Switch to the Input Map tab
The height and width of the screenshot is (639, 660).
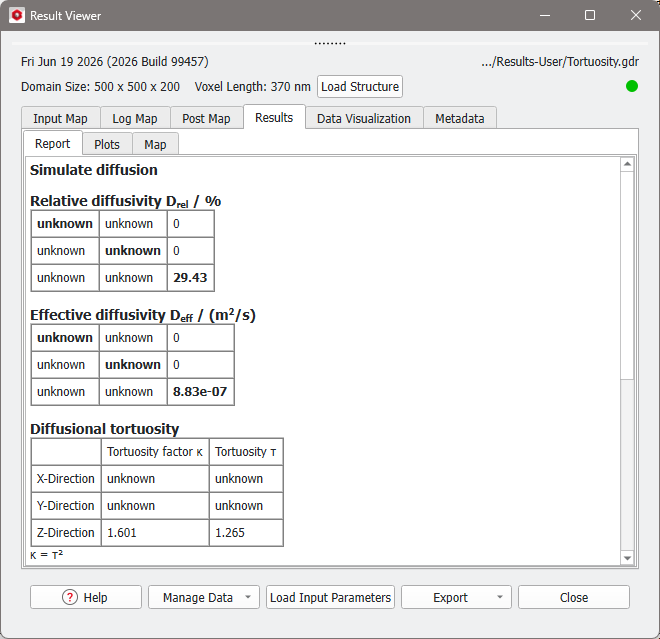pyautogui.click(x=61, y=118)
